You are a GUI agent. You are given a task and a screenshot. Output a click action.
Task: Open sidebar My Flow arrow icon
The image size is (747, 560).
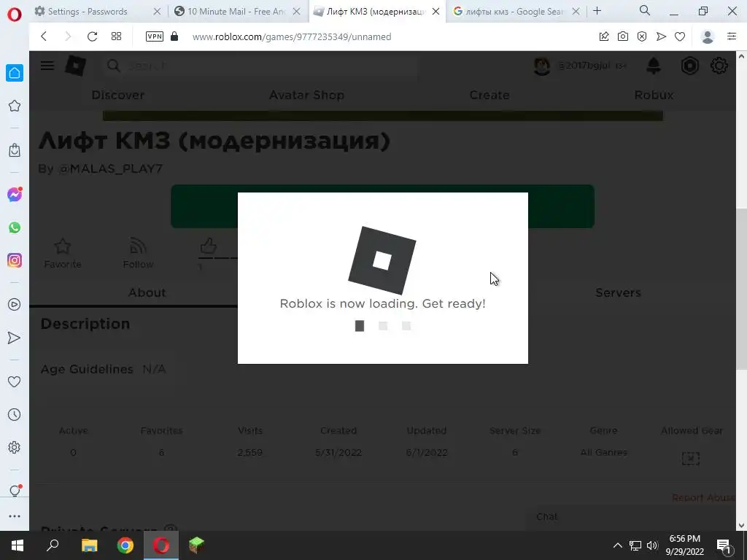point(15,338)
